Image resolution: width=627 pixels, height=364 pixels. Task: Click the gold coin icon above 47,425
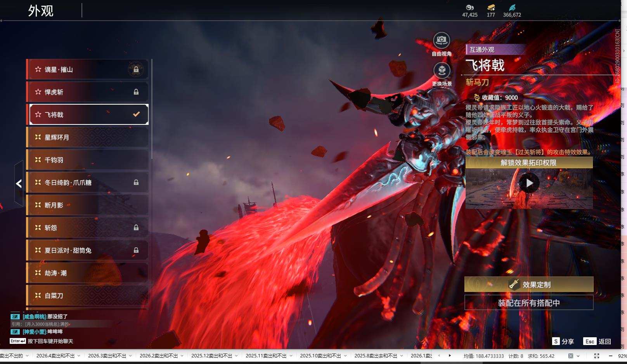coord(470,7)
